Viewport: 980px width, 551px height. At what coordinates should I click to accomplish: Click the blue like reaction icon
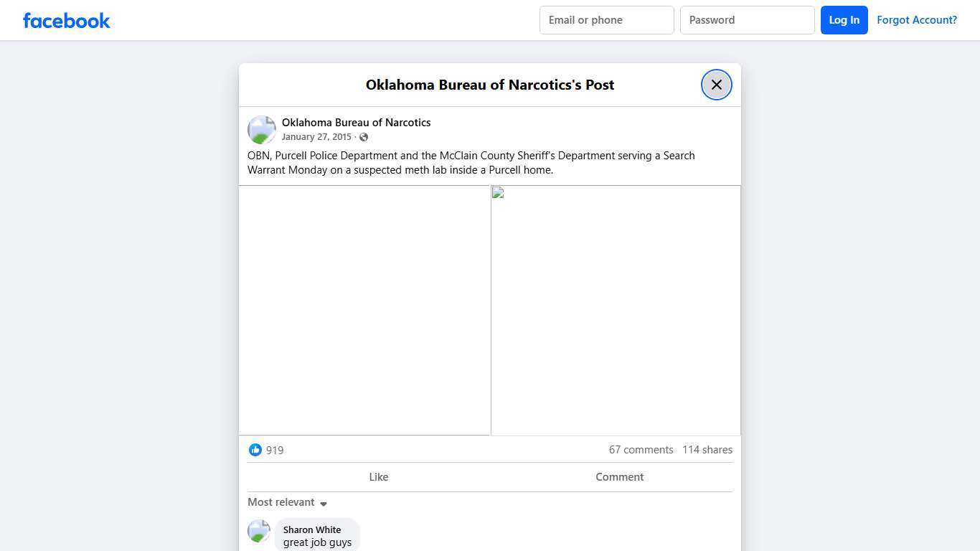[255, 450]
